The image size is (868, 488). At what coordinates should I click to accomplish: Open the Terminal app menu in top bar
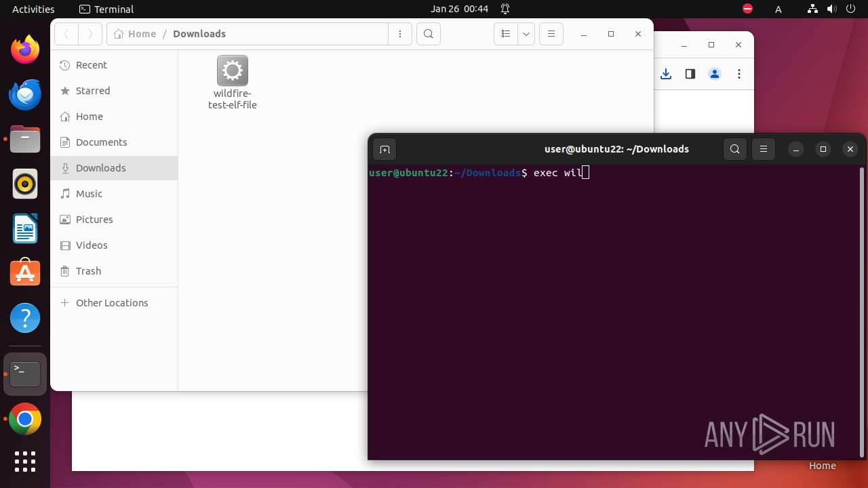click(x=106, y=9)
